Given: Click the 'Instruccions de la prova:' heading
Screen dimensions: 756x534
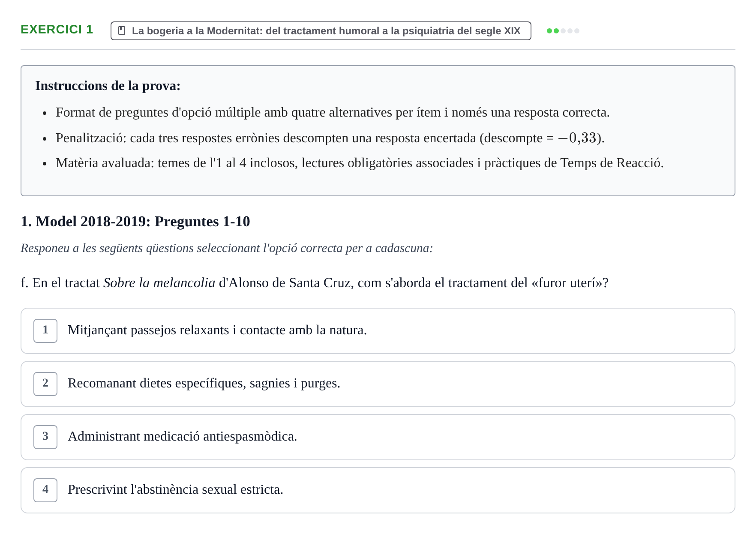Looking at the screenshot, I should [x=108, y=86].
